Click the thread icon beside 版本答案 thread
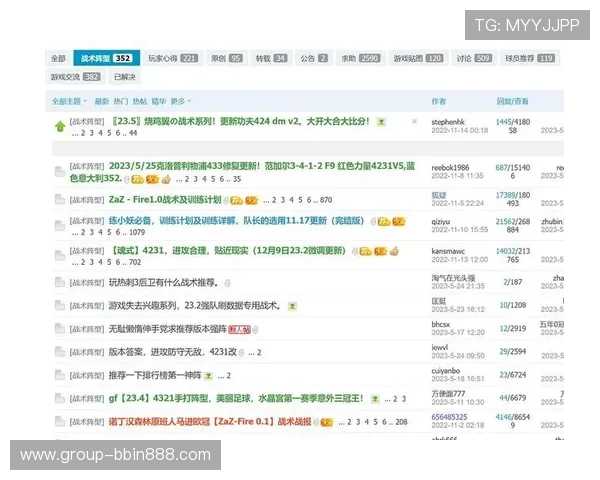Image resolution: width=600 pixels, height=480 pixels. (60, 352)
